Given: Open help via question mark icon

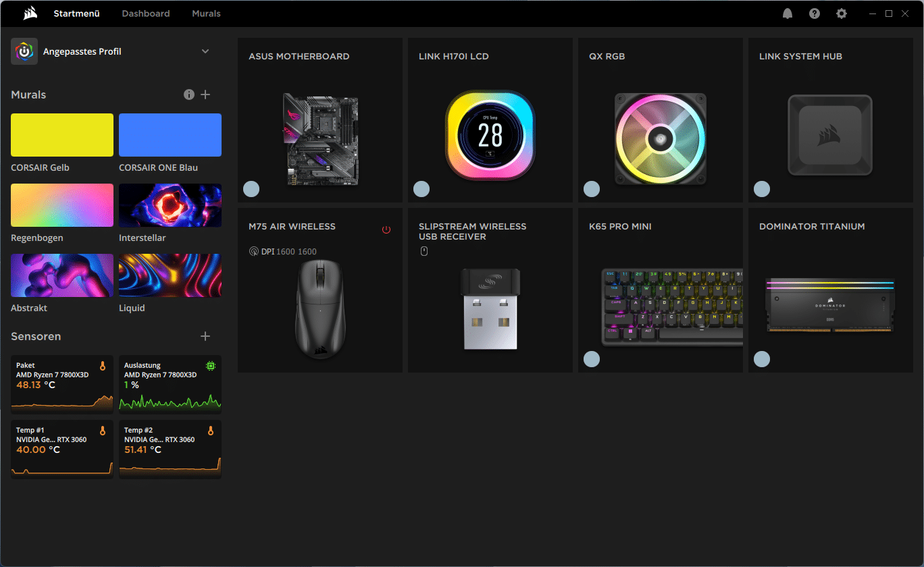Looking at the screenshot, I should click(814, 13).
